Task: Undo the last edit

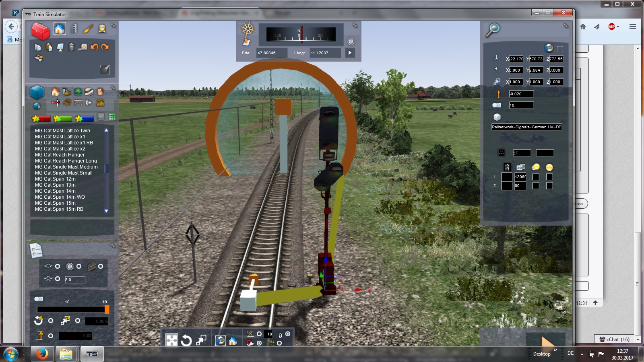Action: pos(94,47)
